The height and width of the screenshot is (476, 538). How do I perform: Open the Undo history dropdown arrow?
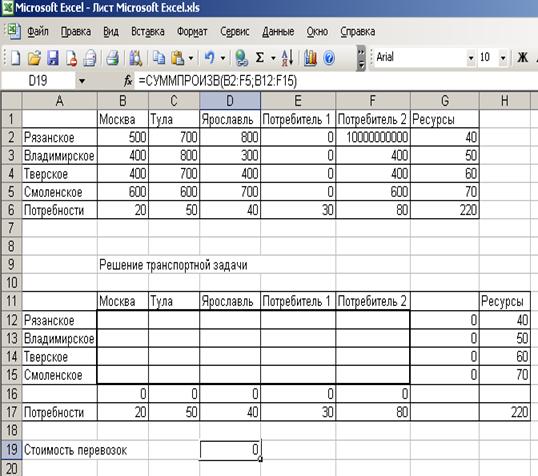tap(223, 58)
